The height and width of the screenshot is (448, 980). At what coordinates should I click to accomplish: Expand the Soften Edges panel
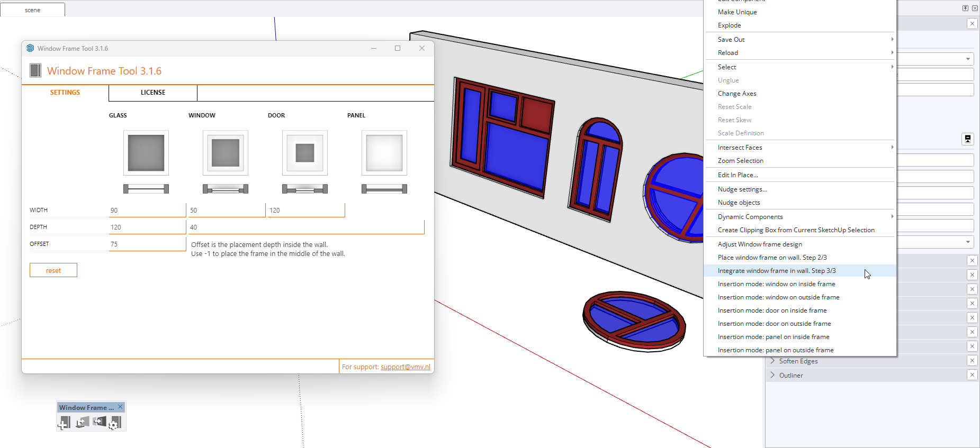coord(798,361)
